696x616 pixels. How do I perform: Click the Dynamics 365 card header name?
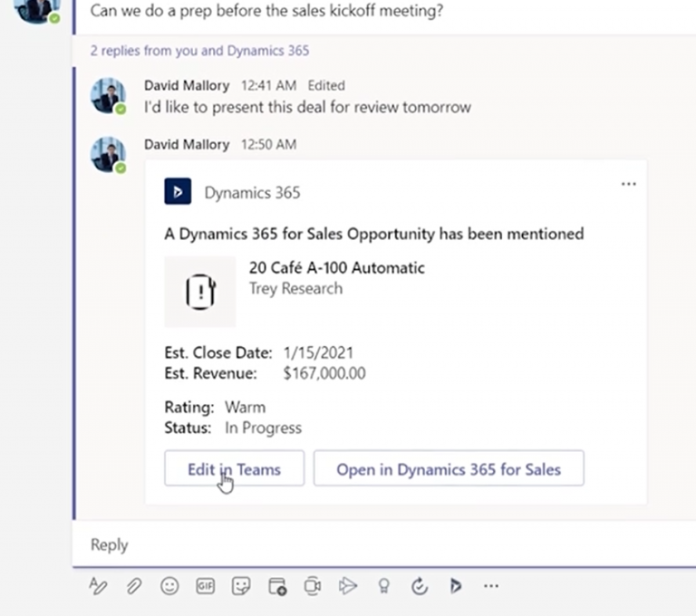(x=252, y=193)
